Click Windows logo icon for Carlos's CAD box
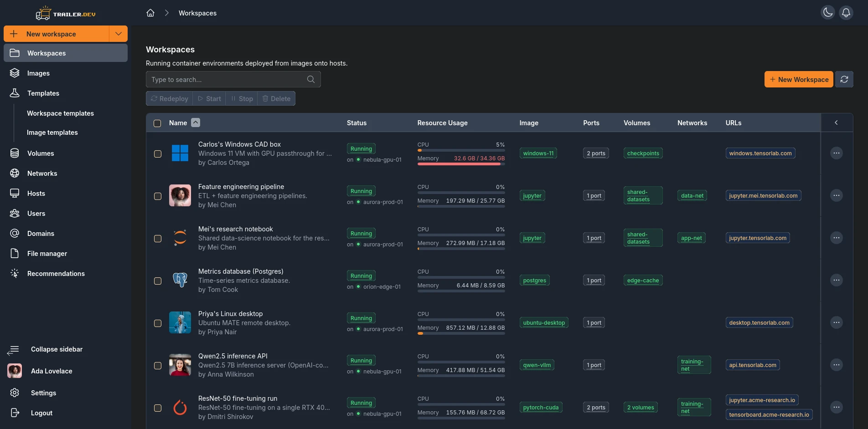This screenshot has height=429, width=868. pyautogui.click(x=180, y=153)
